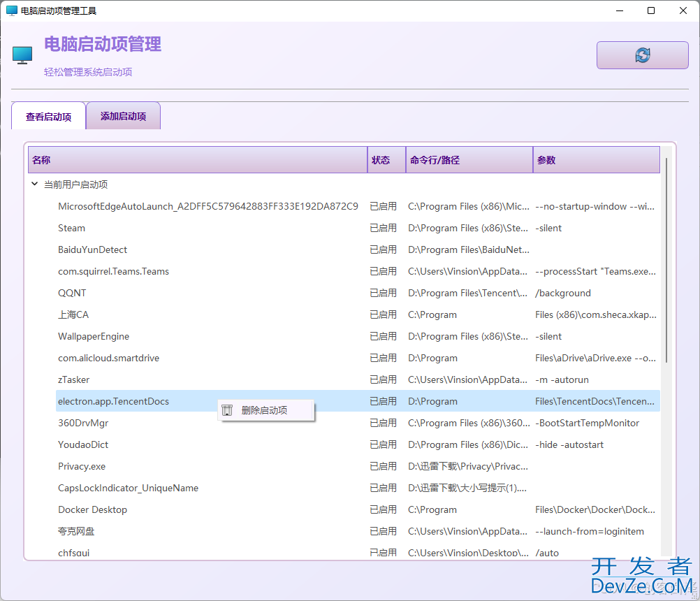Image resolution: width=700 pixels, height=601 pixels.
Task: Click the Tencent path cell of QQNT
Action: 467,293
